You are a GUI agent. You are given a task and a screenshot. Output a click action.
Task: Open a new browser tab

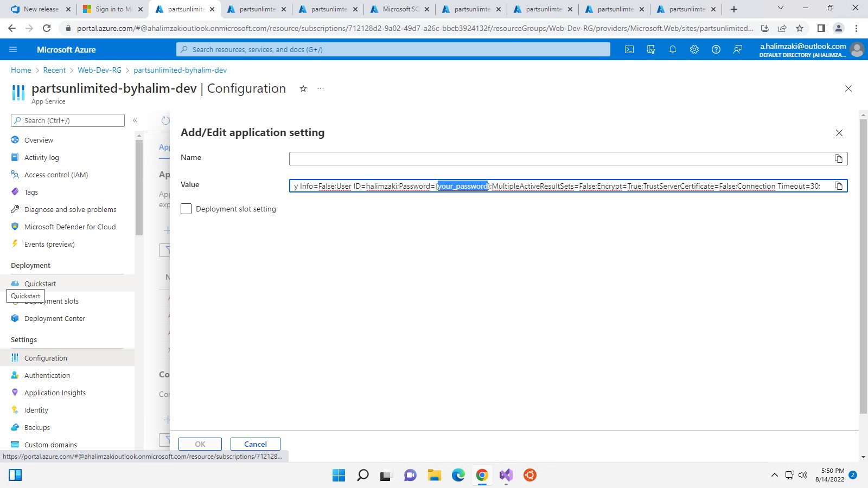click(734, 9)
